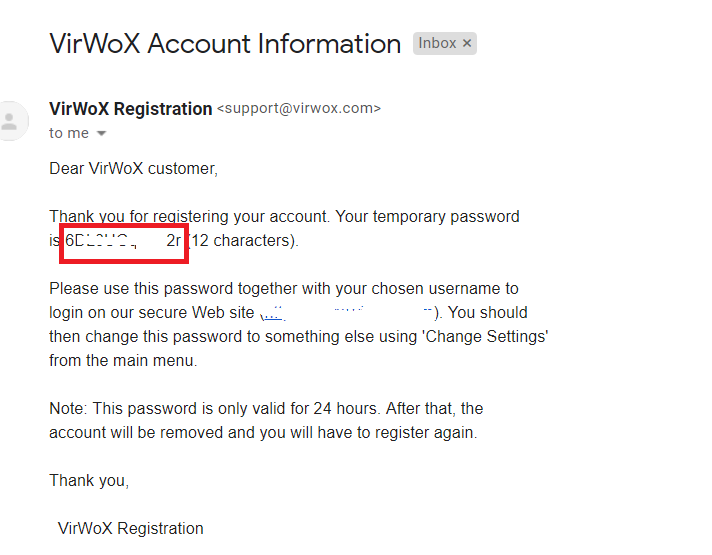
Task: Click the 'from the main menu' text
Action: pyautogui.click(x=123, y=361)
